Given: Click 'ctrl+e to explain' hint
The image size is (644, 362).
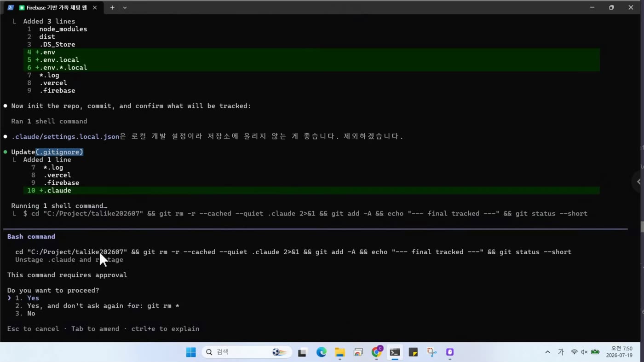Looking at the screenshot, I should point(165,329).
